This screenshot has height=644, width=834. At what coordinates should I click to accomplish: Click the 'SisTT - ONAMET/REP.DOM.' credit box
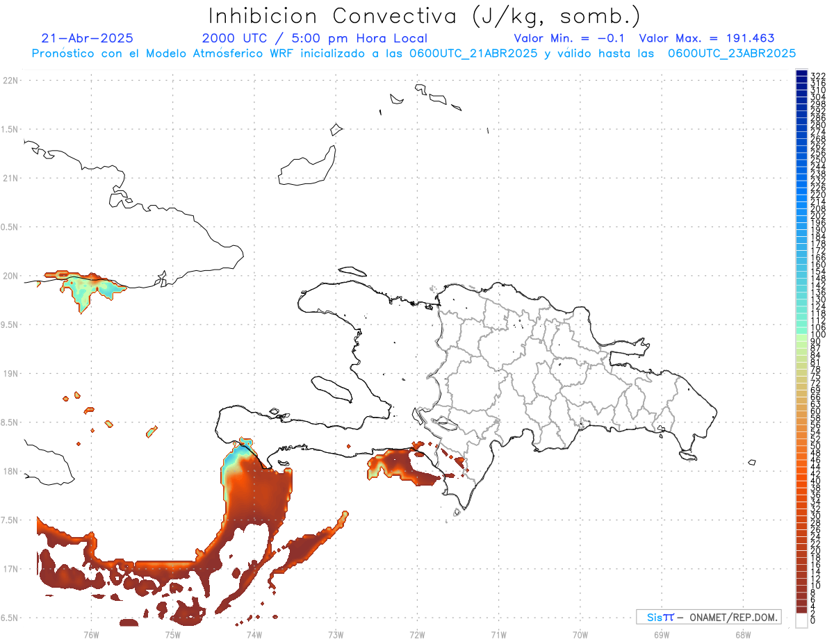coord(709,617)
